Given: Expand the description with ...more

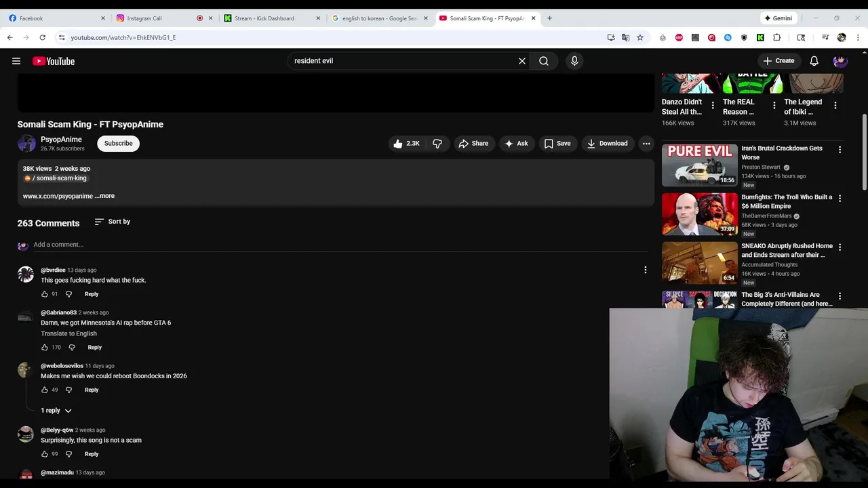Looking at the screenshot, I should pos(105,196).
